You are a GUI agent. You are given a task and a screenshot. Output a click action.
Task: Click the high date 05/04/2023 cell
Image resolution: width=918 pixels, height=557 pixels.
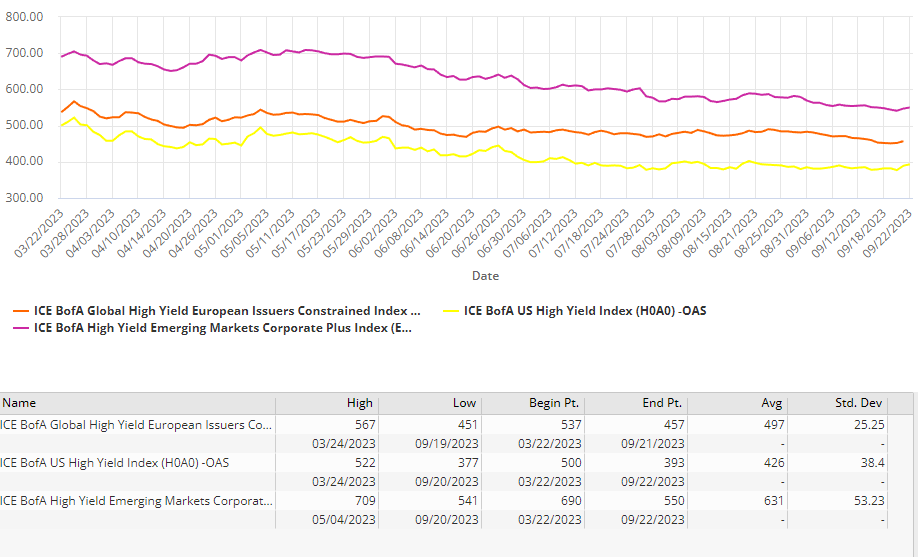point(344,520)
